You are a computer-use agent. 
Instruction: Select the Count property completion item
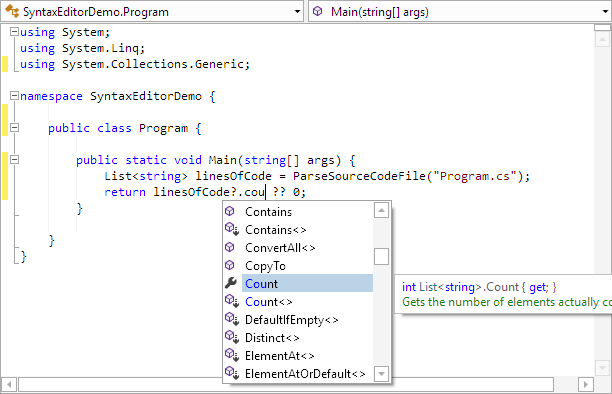(x=307, y=283)
